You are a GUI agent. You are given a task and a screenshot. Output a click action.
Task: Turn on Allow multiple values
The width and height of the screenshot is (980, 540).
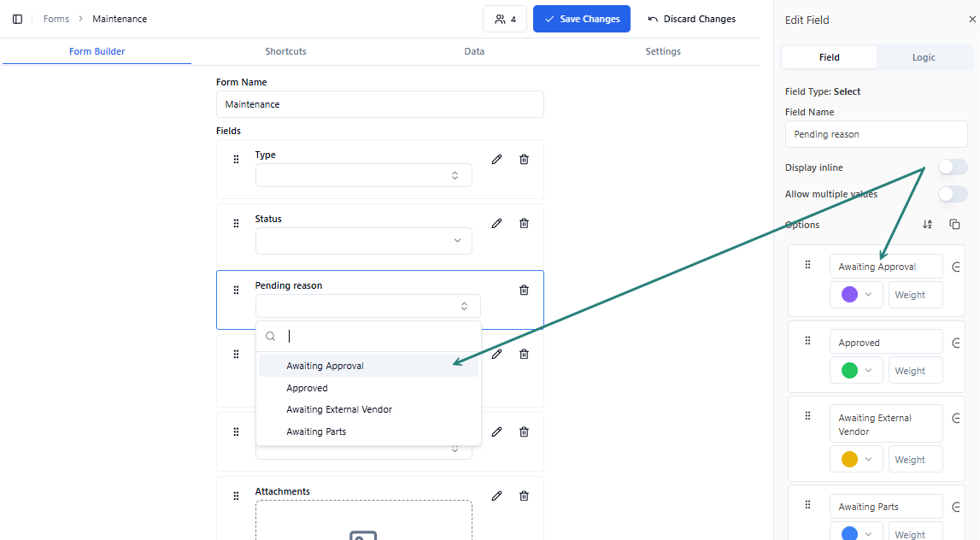(952, 194)
